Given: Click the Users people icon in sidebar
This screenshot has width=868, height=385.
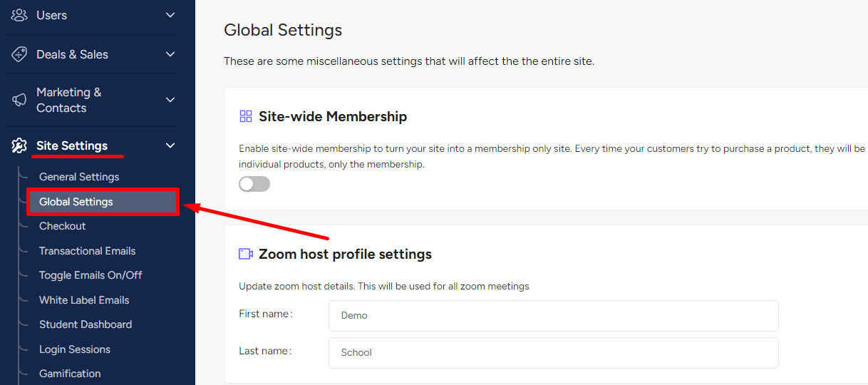Looking at the screenshot, I should pyautogui.click(x=19, y=15).
